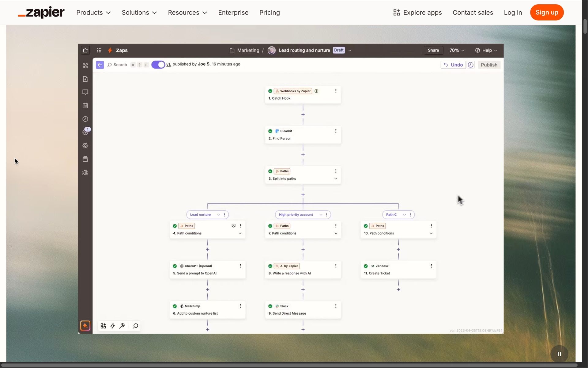Image resolution: width=588 pixels, height=368 pixels.
Task: Expand the Split into paths step chevron
Action: (x=336, y=179)
